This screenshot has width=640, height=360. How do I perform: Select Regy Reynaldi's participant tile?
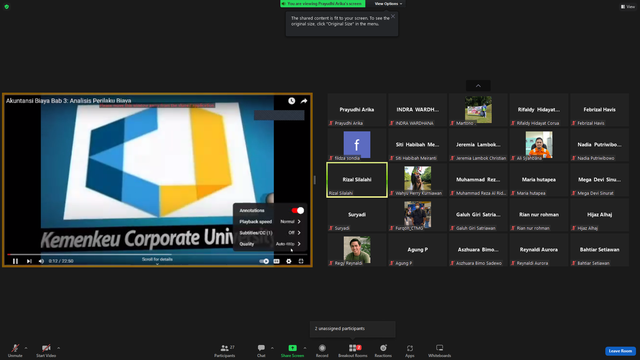click(x=357, y=250)
